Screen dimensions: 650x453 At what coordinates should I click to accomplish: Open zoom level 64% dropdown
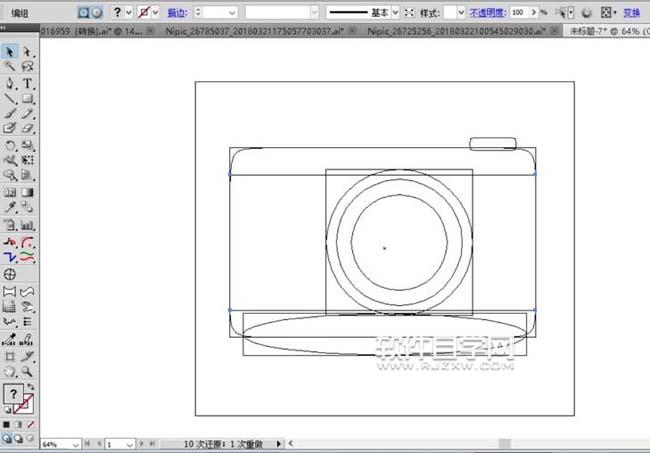[x=75, y=445]
